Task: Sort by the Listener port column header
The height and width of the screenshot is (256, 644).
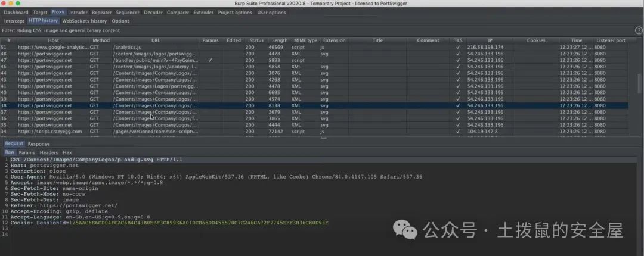Action: [611, 40]
